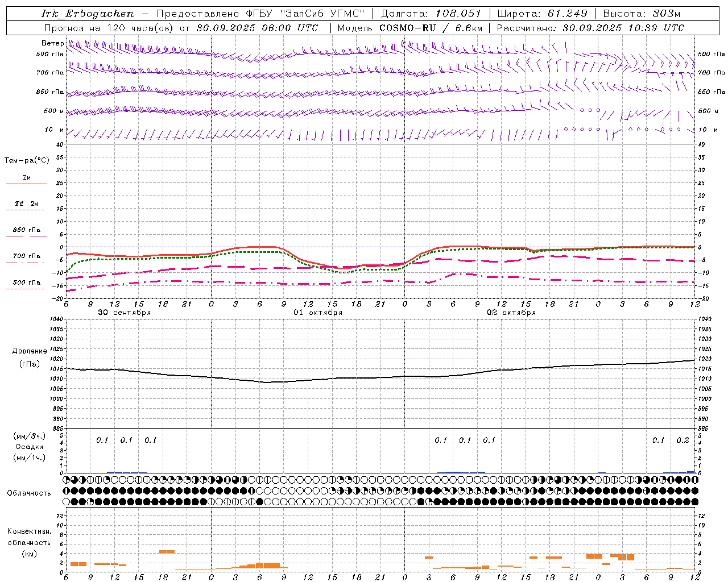
Task: Click the 700 гПа temperature legend entry
Action: coord(27,256)
